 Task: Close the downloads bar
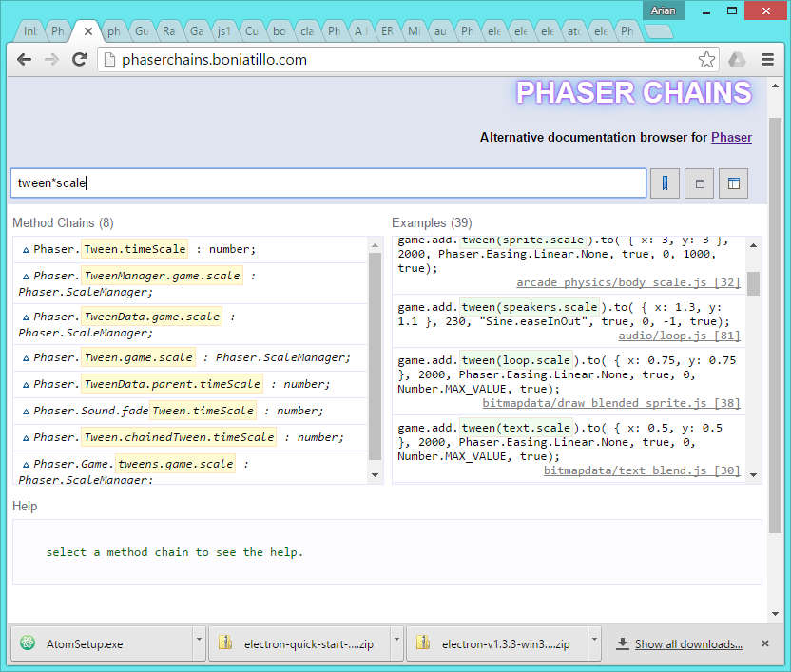(x=764, y=643)
